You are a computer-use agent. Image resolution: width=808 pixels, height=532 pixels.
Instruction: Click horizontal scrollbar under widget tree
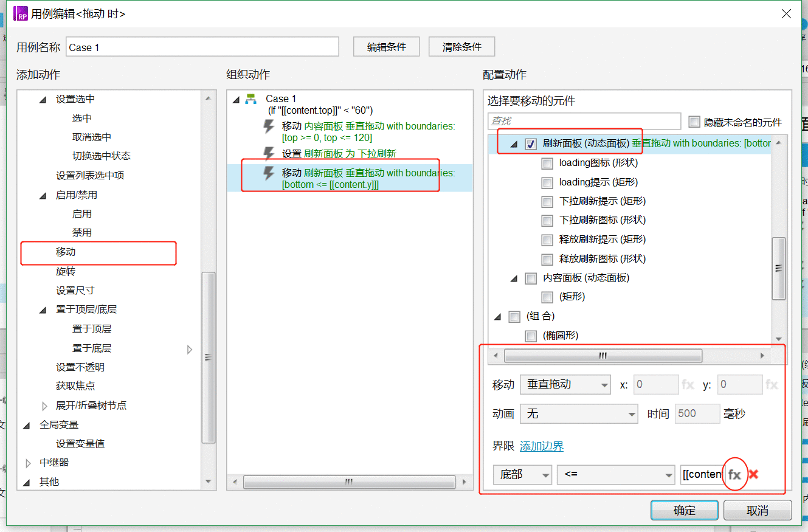(603, 356)
